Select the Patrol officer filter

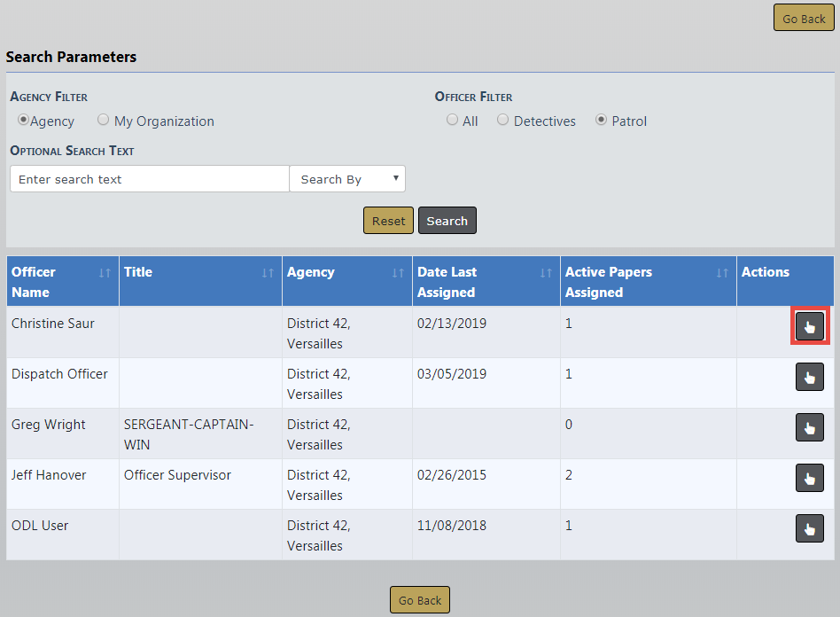pos(601,120)
